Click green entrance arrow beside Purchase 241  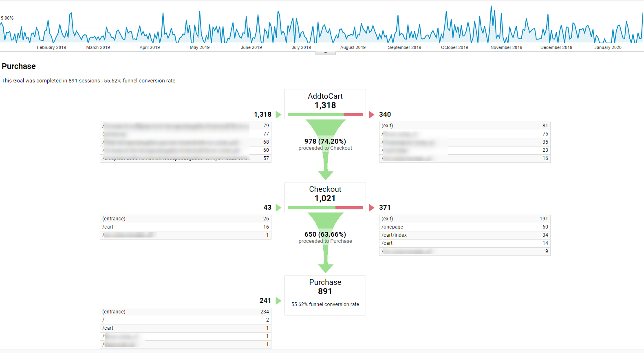pyautogui.click(x=278, y=301)
